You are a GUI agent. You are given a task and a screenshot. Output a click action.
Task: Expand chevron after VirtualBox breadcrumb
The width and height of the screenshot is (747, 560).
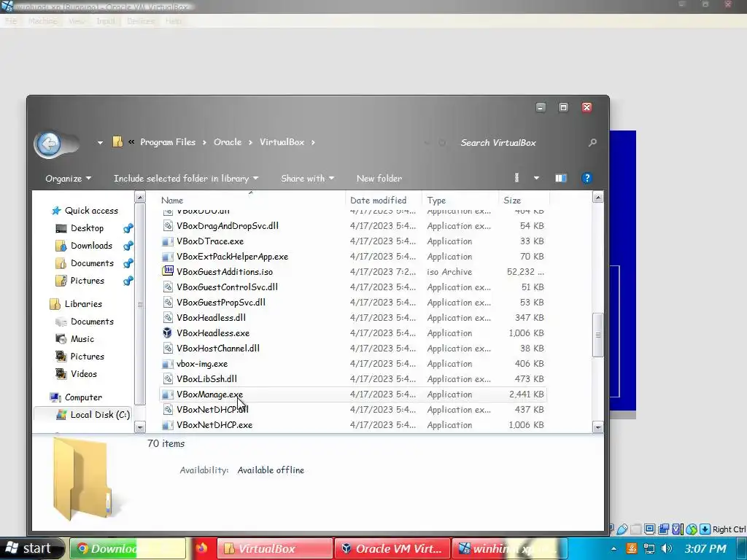pos(313,142)
